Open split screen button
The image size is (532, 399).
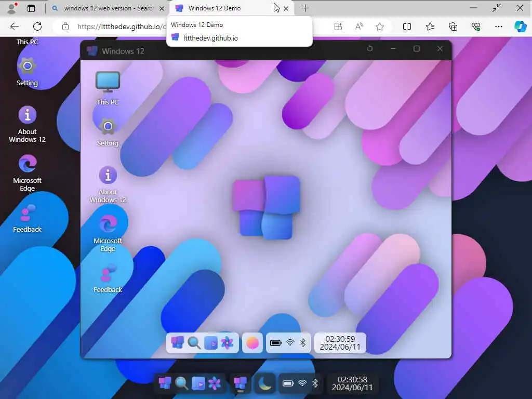tap(407, 26)
